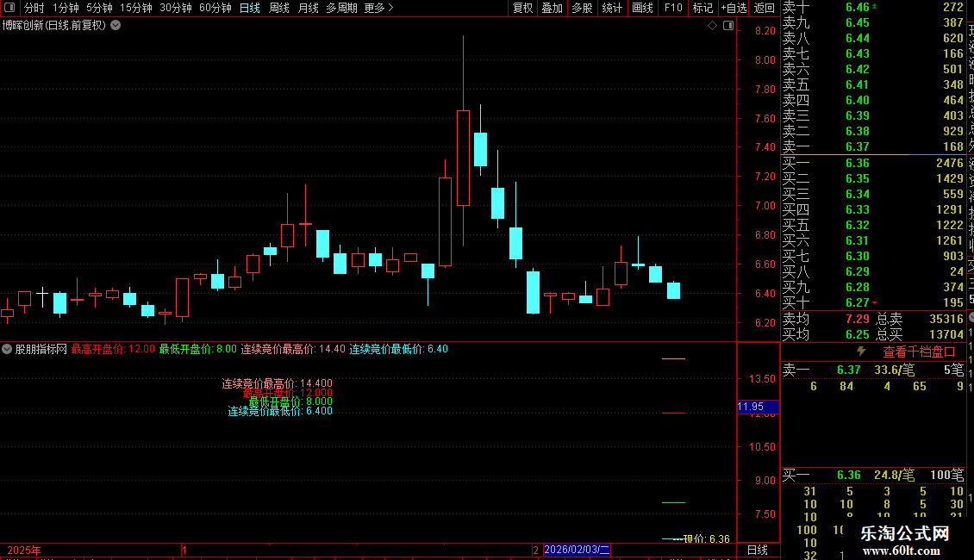Click the last cyan candlestick near 6.40
Viewport: 974px width, 560px height.
click(x=673, y=290)
